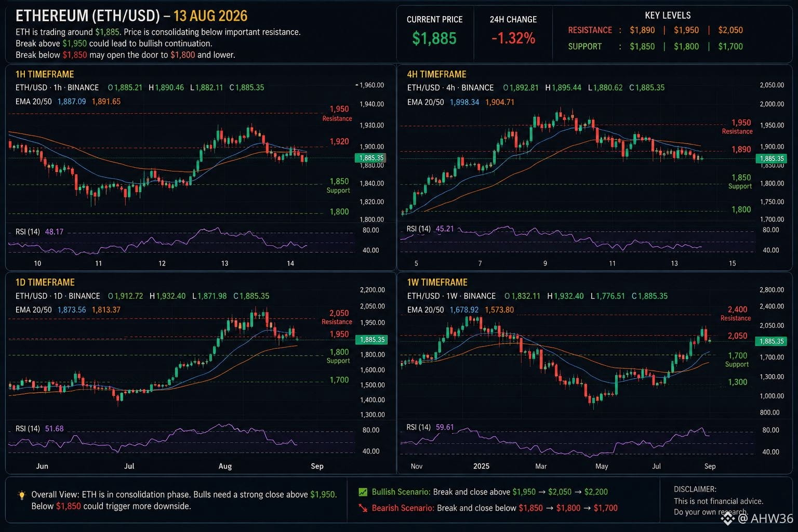Click the 13 AUG 2026 date in the title
Image resolution: width=798 pixels, height=532 pixels.
(x=210, y=16)
